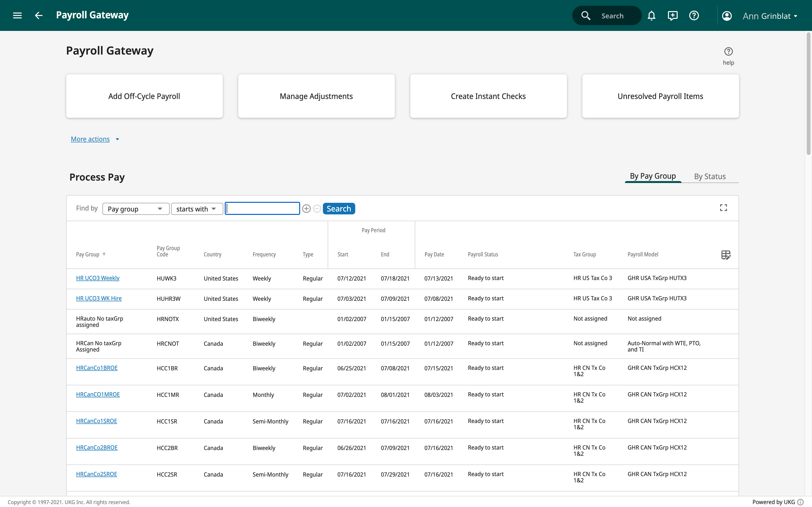Open the help question mark in top bar
Image resolution: width=812 pixels, height=507 pixels.
pyautogui.click(x=694, y=15)
